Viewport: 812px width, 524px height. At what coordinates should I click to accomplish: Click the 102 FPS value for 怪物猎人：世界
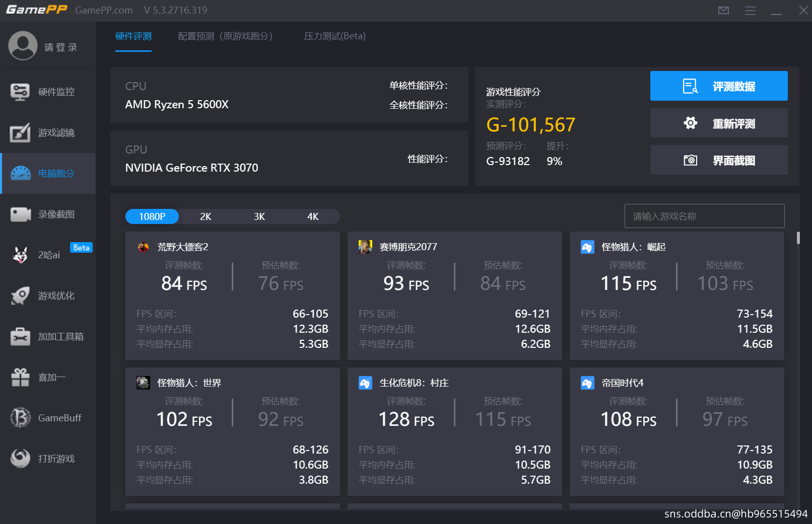[184, 419]
